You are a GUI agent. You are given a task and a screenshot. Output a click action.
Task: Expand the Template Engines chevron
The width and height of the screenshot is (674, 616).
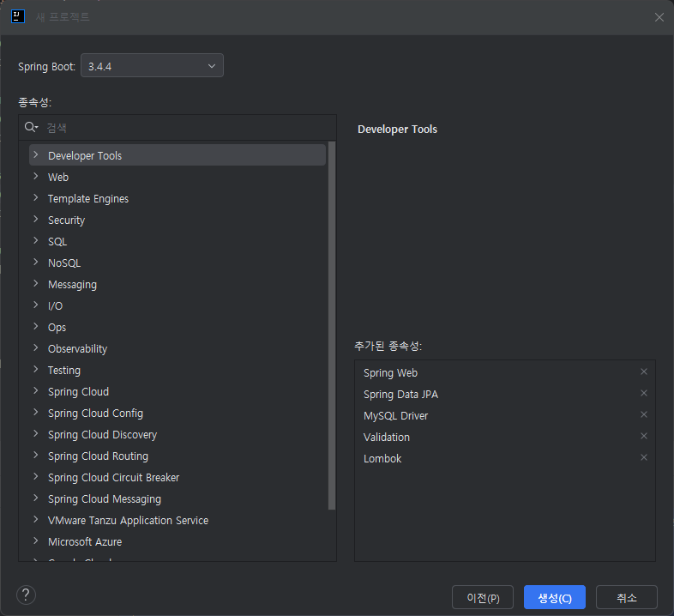[x=36, y=198]
